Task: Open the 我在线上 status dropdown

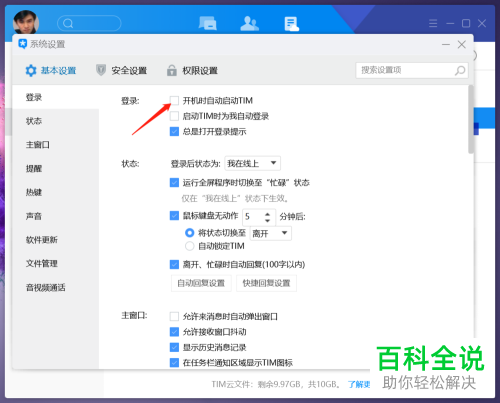Action: pyautogui.click(x=252, y=163)
